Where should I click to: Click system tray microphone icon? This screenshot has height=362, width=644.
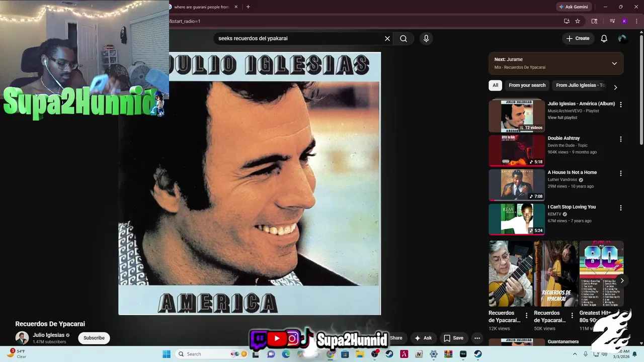pos(586,354)
